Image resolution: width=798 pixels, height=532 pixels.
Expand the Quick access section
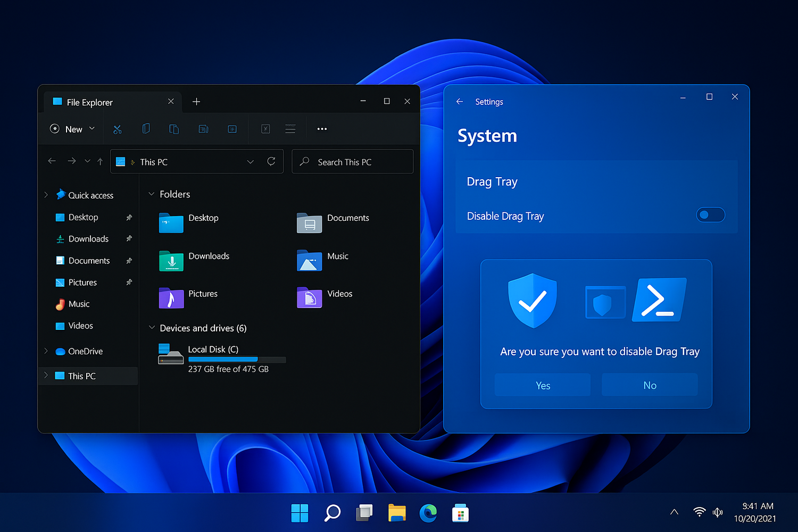tap(46, 195)
